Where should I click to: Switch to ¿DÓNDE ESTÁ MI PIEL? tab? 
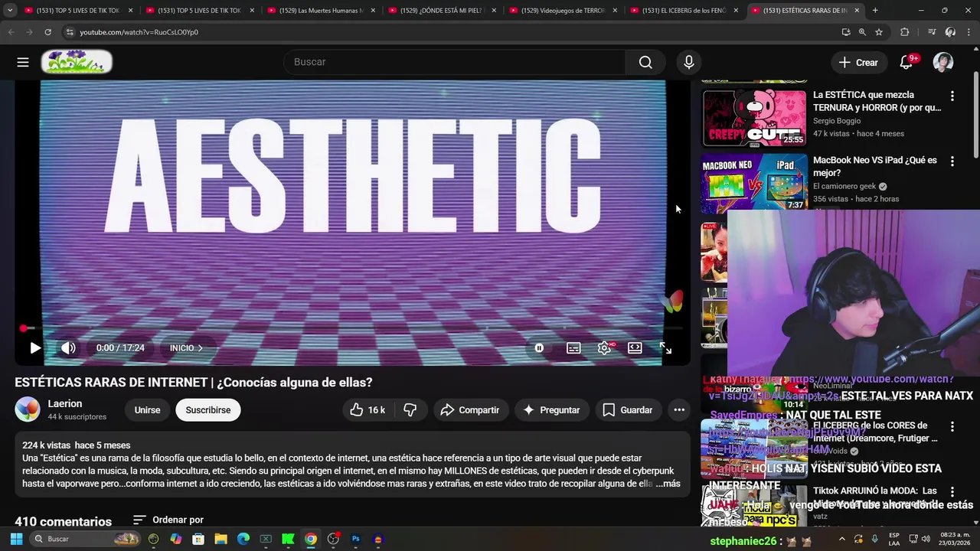(x=441, y=11)
